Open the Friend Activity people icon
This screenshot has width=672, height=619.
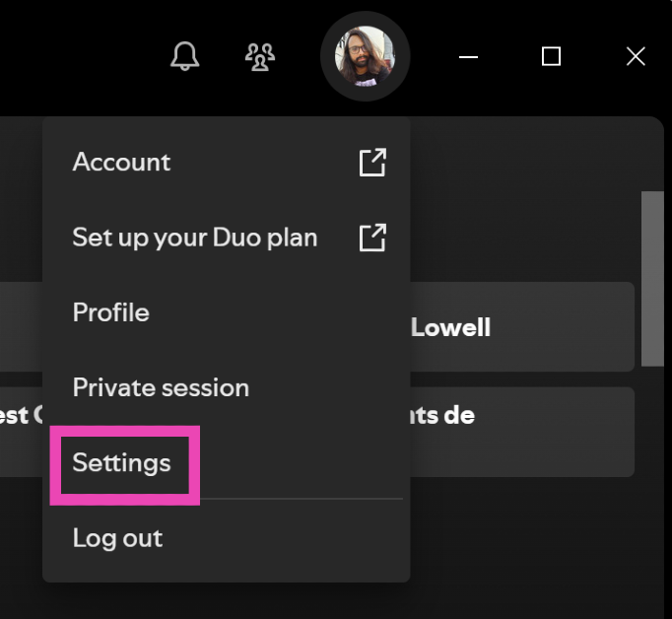point(260,56)
